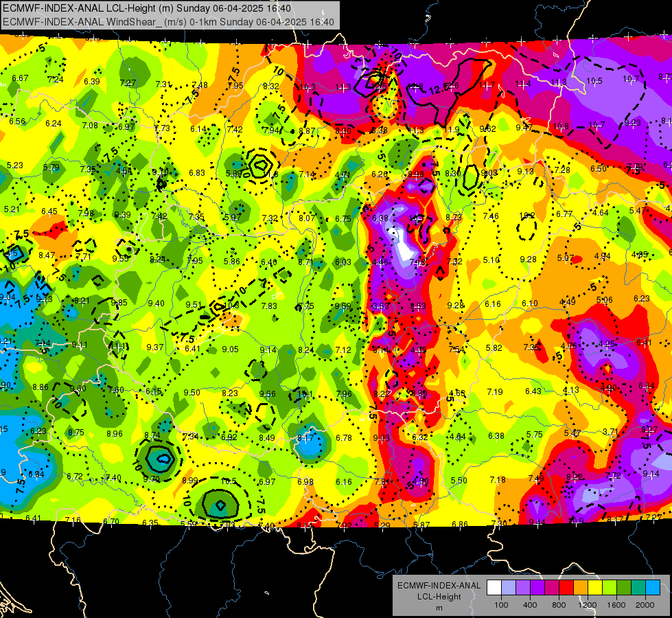Click the wind shear value '6.78'
The width and height of the screenshot is (672, 618).
click(344, 437)
